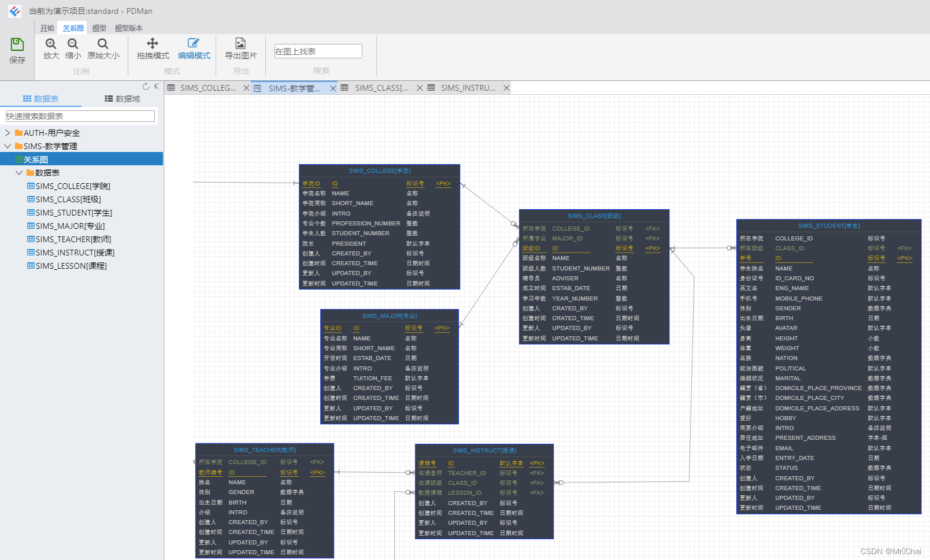This screenshot has width=930, height=560.
Task: Close the SIMS_CLASS[... tab
Action: pos(420,88)
